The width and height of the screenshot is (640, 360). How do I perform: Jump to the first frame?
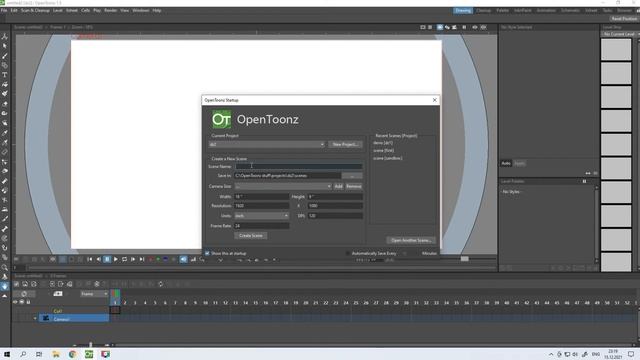[90, 259]
